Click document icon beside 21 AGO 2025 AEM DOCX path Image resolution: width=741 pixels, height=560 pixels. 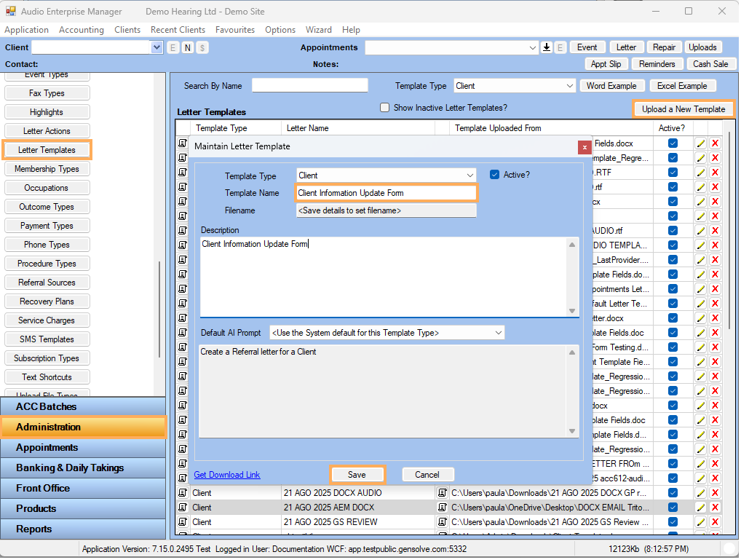442,508
